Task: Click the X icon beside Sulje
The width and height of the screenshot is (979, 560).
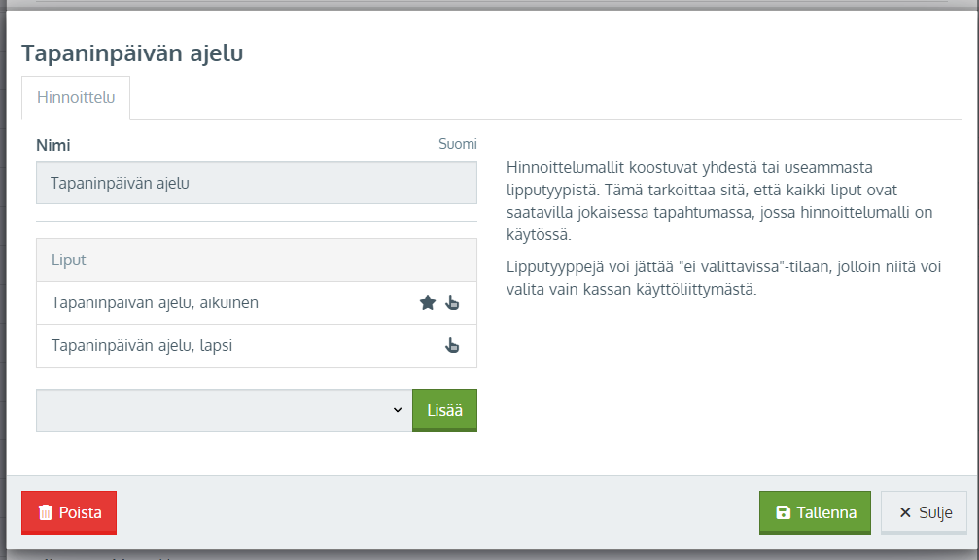Action: point(905,512)
